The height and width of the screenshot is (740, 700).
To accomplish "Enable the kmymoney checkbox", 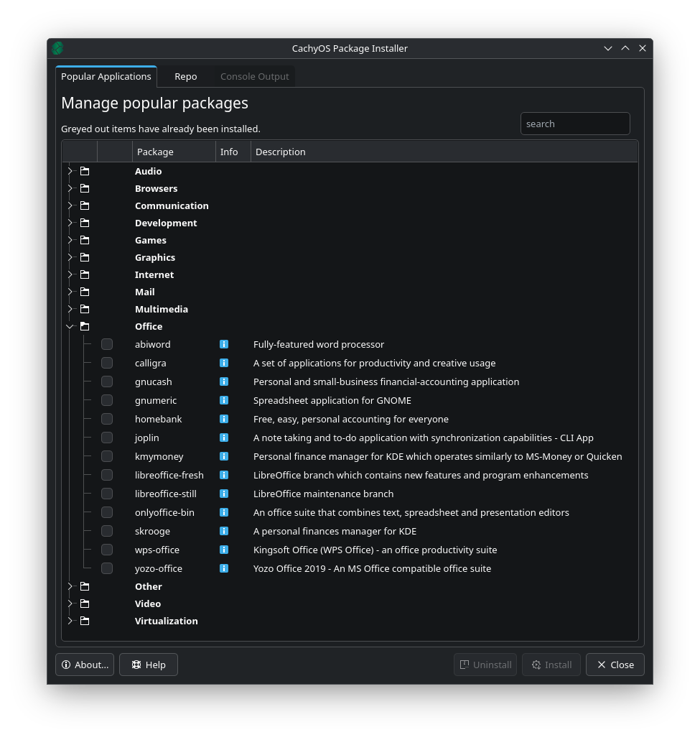I will 107,456.
